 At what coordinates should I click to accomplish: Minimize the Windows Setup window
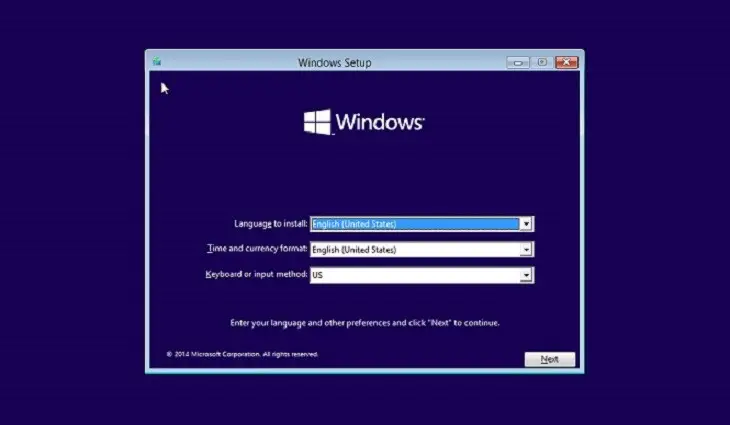518,62
